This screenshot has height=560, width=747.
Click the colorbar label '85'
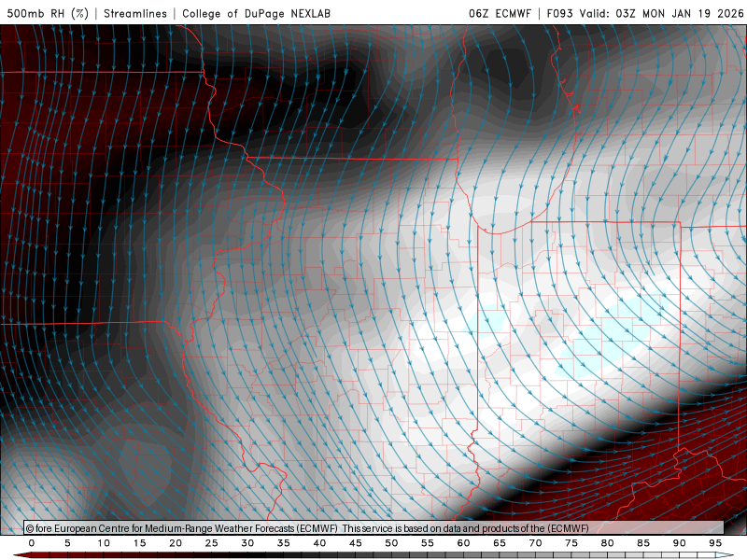pos(643,543)
